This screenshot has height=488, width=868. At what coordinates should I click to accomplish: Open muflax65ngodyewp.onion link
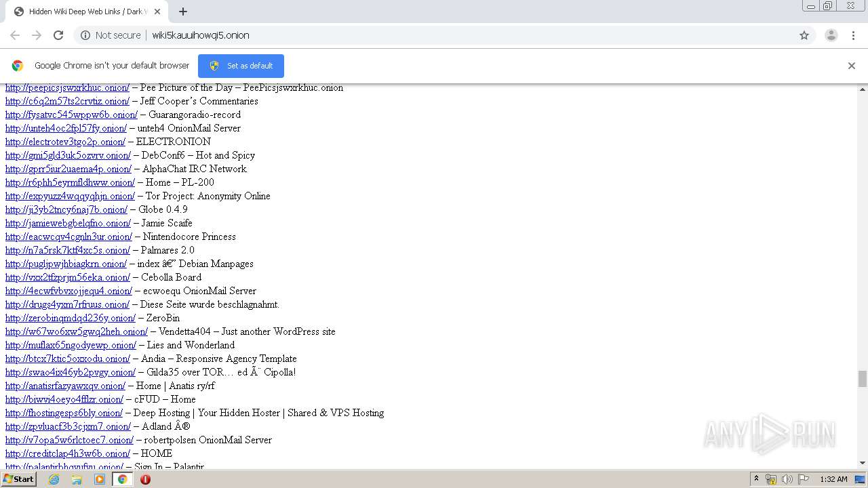(x=71, y=345)
